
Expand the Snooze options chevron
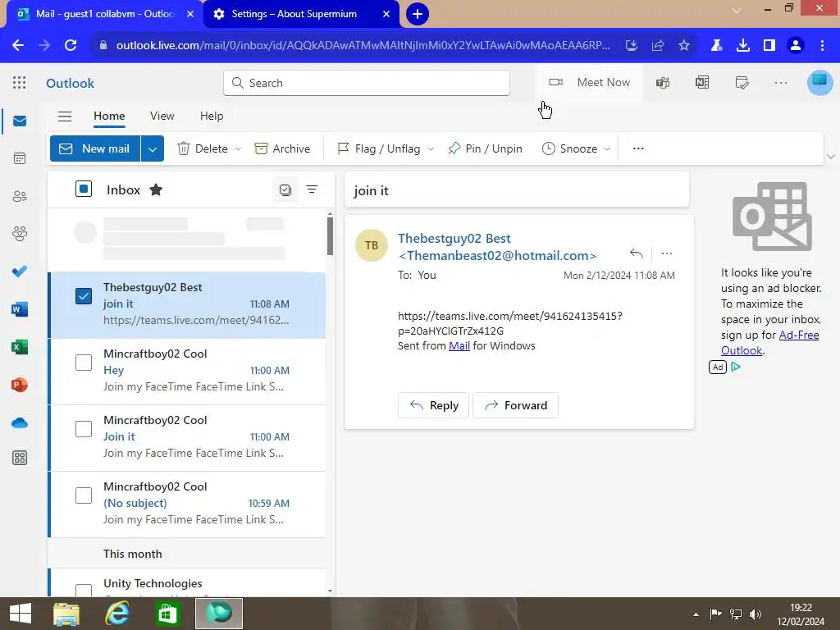click(x=607, y=149)
